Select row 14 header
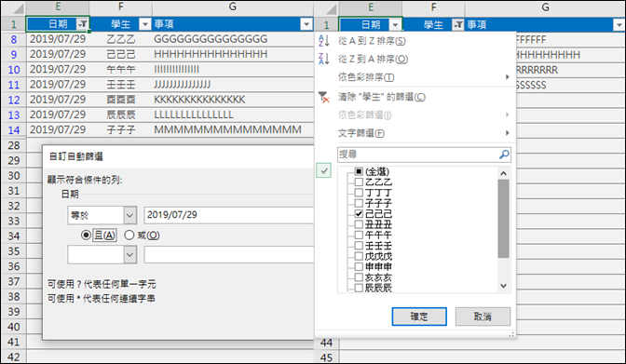 point(14,130)
